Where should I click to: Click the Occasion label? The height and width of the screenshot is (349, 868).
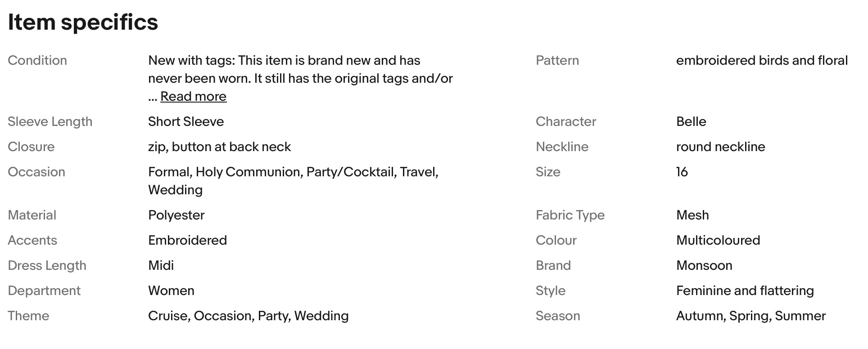click(36, 172)
